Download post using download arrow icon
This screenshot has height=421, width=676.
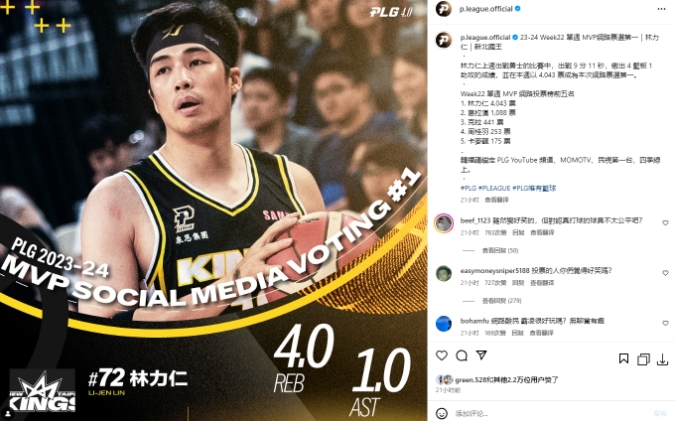(663, 359)
